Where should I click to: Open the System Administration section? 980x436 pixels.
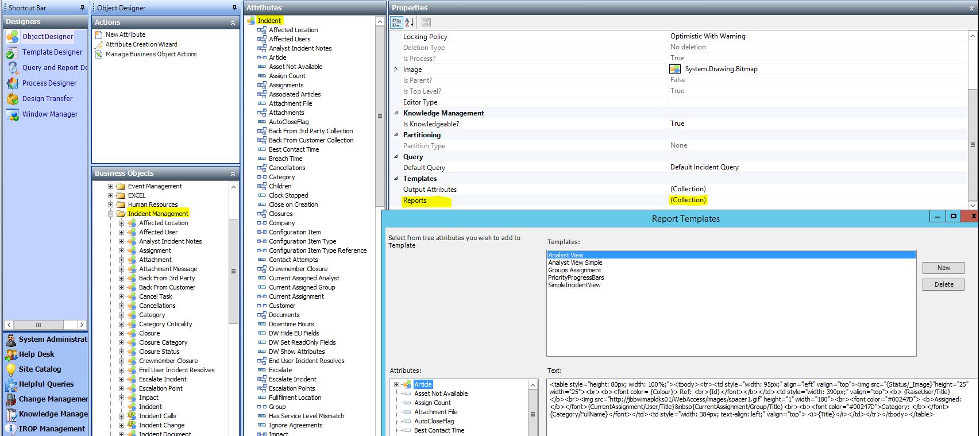click(46, 339)
